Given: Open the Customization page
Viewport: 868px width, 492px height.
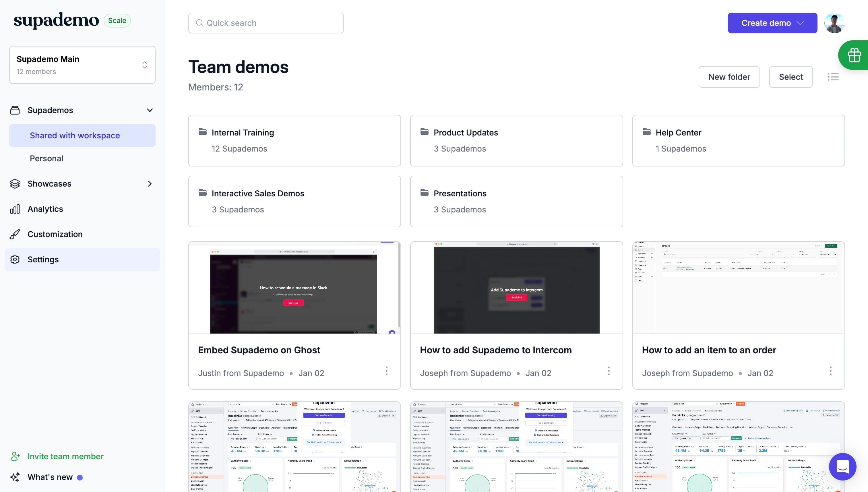Looking at the screenshot, I should coord(55,234).
